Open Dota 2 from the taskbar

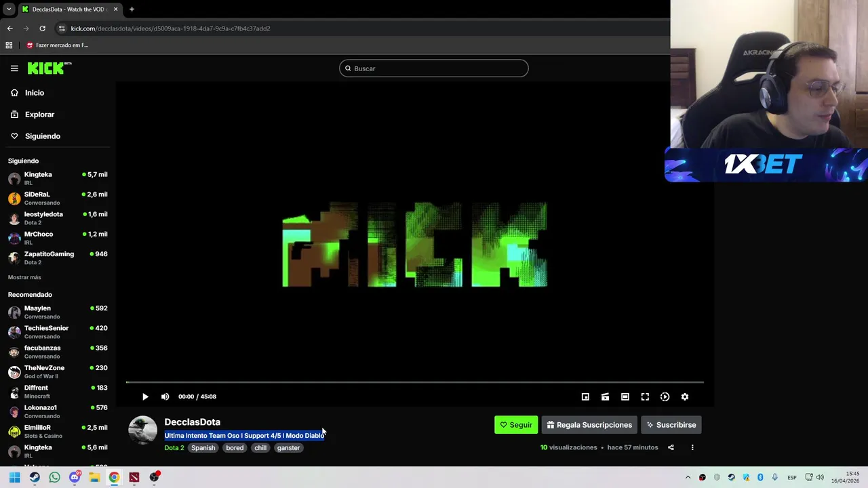[x=134, y=477]
